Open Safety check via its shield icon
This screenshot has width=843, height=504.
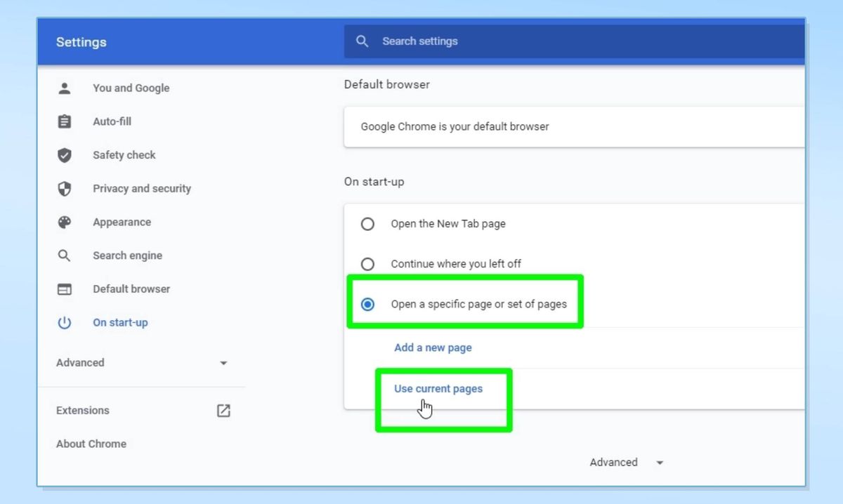click(x=65, y=154)
